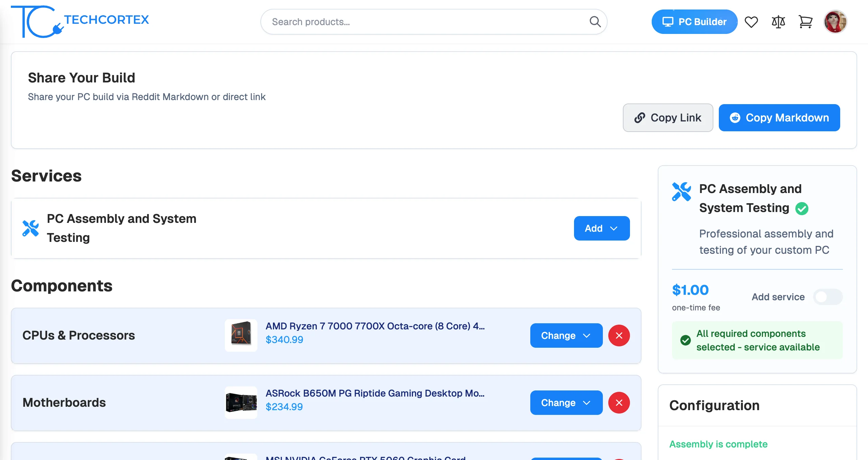
Task: Click the green verified check beside System Testing
Action: tap(802, 208)
